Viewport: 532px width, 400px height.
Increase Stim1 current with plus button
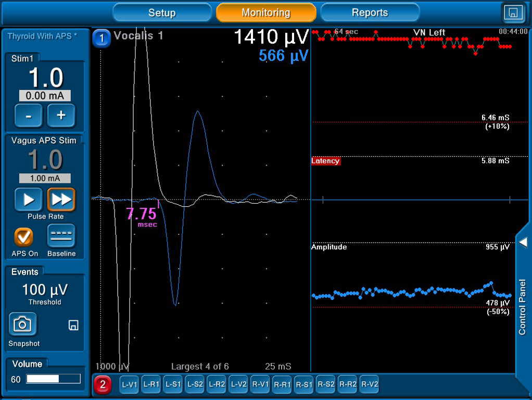click(x=61, y=116)
